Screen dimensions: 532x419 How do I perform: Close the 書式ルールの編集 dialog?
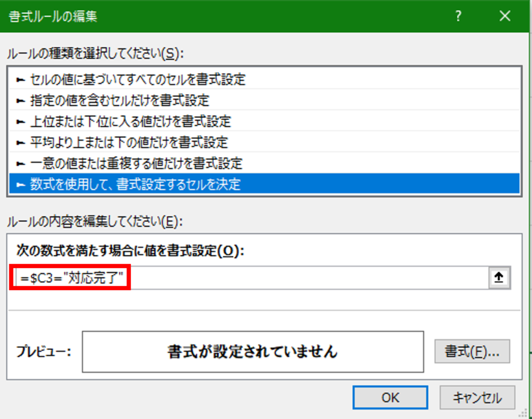point(505,16)
